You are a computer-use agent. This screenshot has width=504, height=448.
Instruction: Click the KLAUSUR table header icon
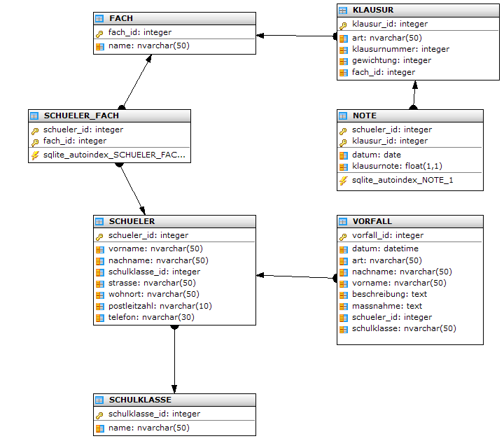343,10
